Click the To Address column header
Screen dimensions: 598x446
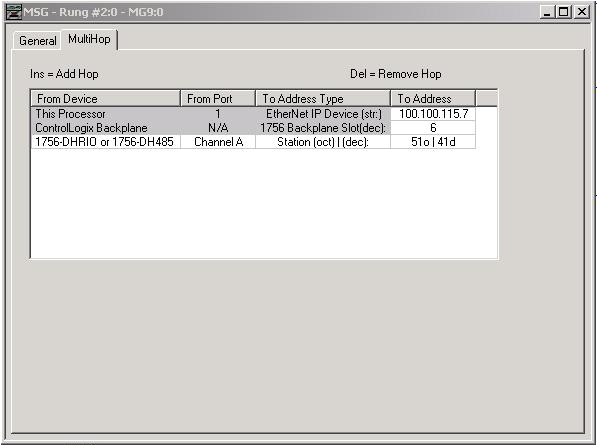coord(433,98)
